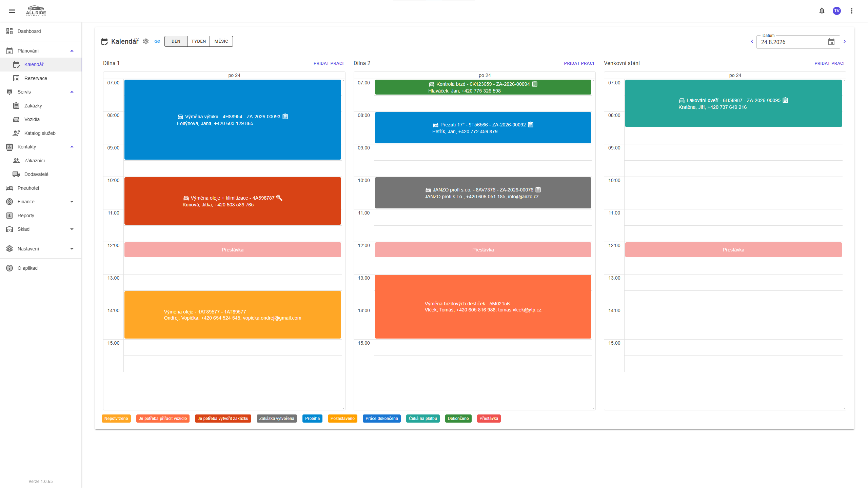Click Dokončeno legend swatch
The height and width of the screenshot is (488, 868).
pos(458,419)
